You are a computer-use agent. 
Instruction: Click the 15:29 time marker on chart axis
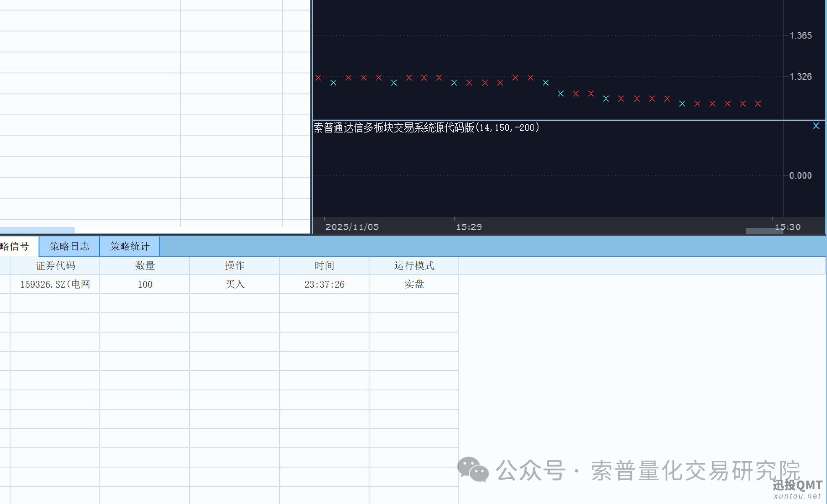(x=469, y=226)
